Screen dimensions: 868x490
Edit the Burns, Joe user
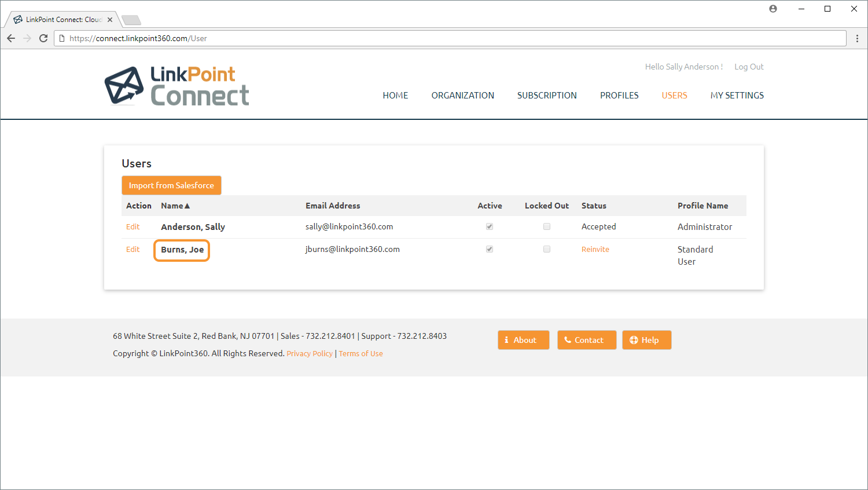pos(133,249)
